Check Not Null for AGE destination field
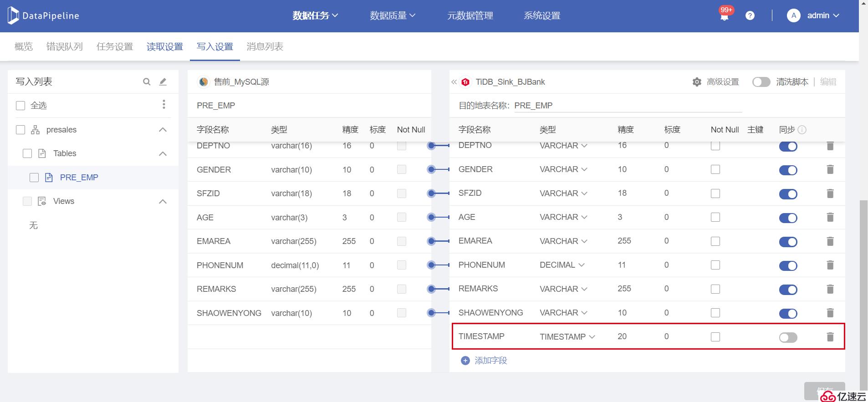The width and height of the screenshot is (868, 402). pos(715,217)
